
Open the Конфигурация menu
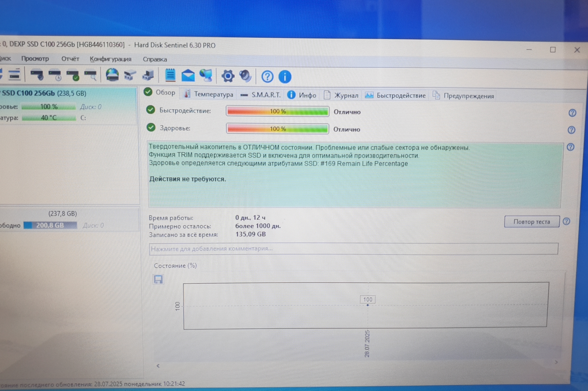pos(110,59)
